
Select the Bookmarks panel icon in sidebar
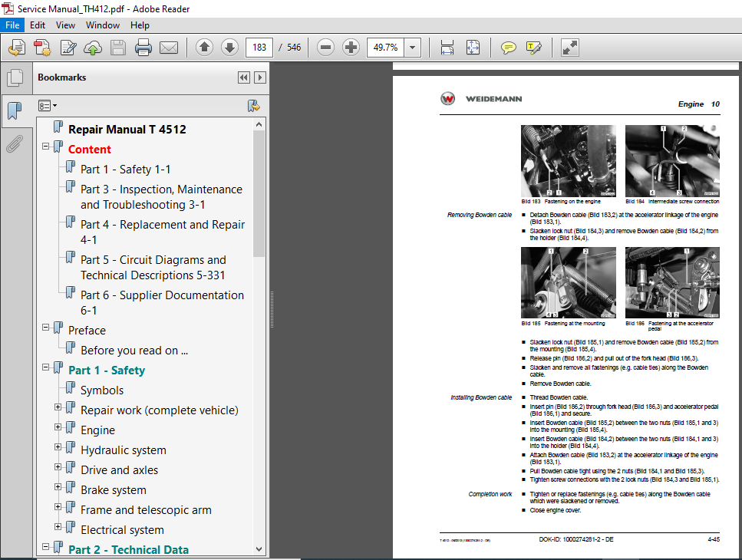point(15,110)
